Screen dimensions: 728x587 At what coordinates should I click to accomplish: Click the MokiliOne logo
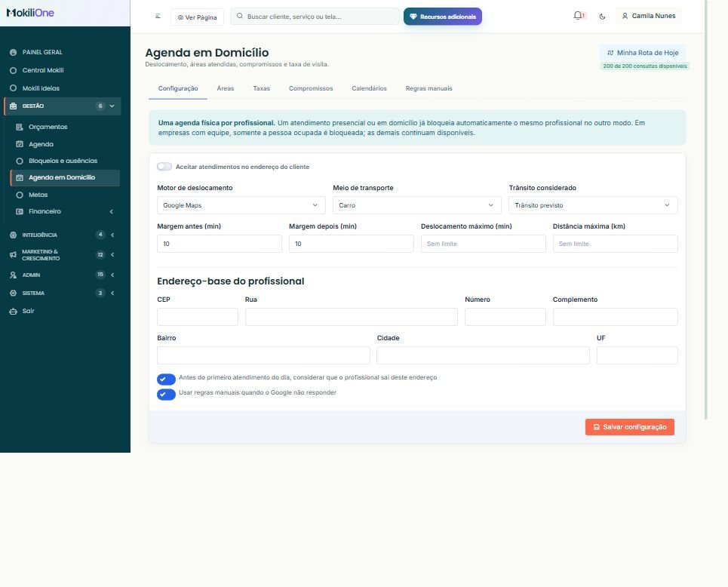[x=30, y=13]
